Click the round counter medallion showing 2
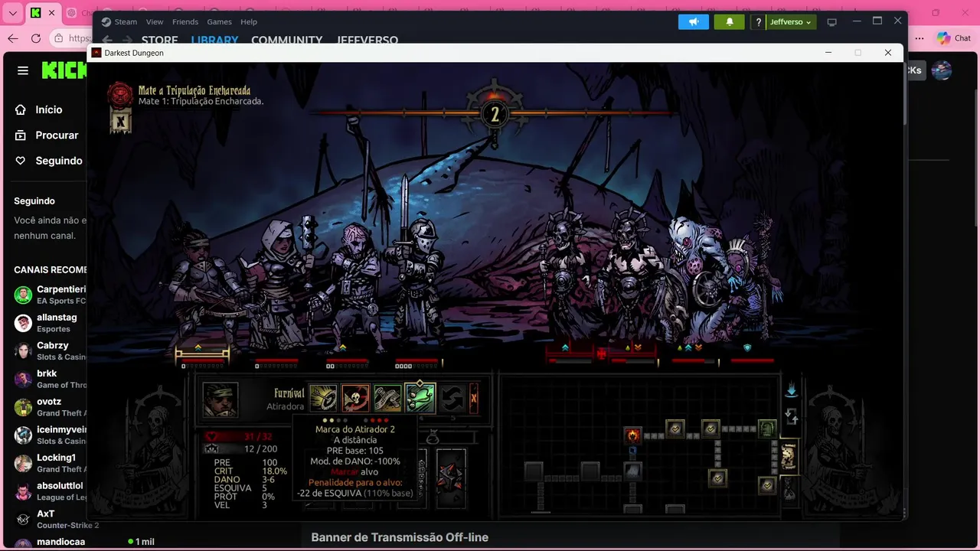This screenshot has width=980, height=551. (495, 115)
